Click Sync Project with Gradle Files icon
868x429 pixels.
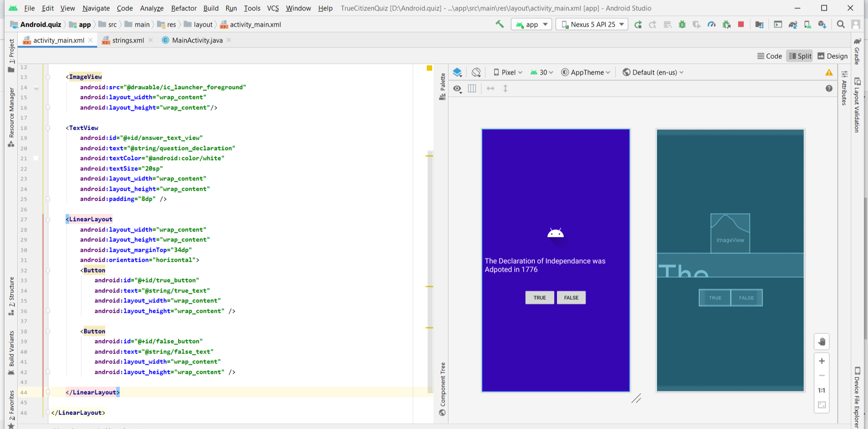(x=793, y=24)
